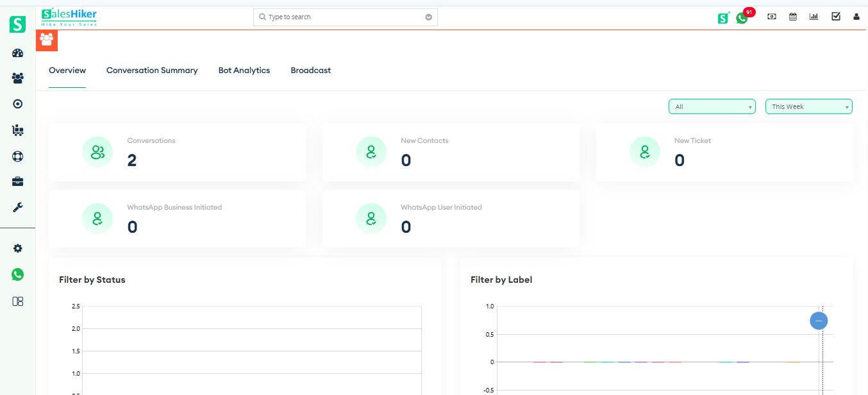Open the settings gear in the sidebar
The height and width of the screenshot is (395, 868).
pos(17,248)
